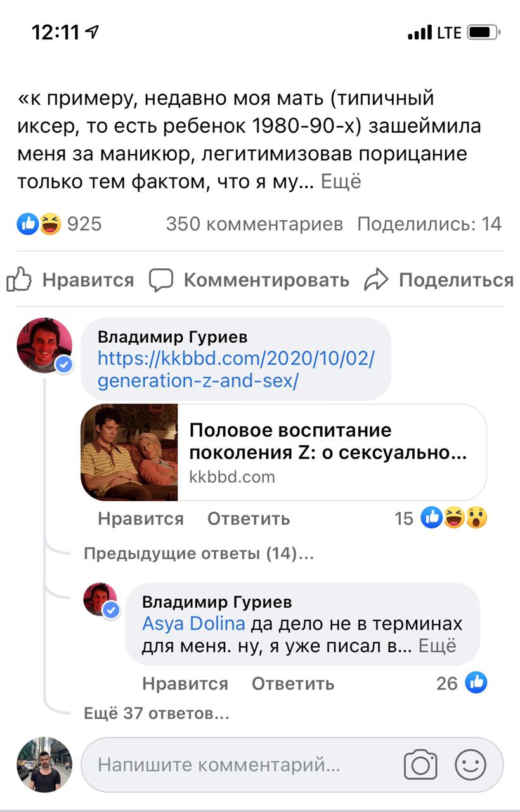Open post reactions count 925
This screenshot has width=520, height=812.
(61, 224)
